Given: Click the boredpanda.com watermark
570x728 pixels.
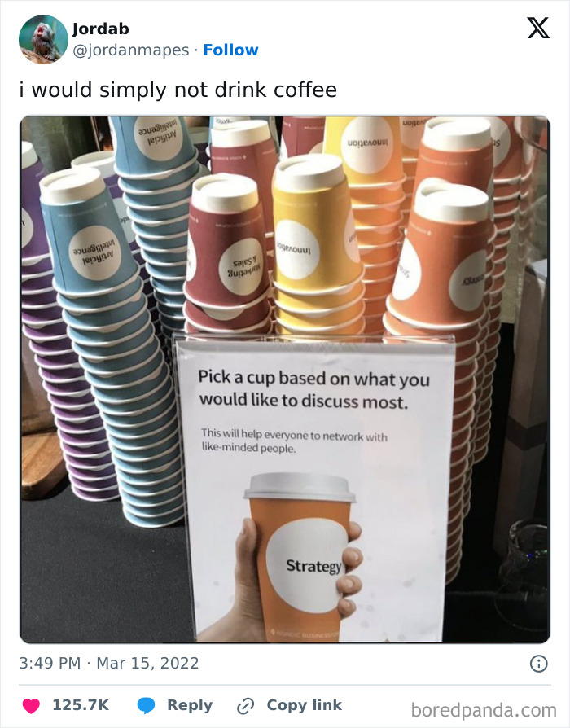Looking at the screenshot, I should point(484,710).
